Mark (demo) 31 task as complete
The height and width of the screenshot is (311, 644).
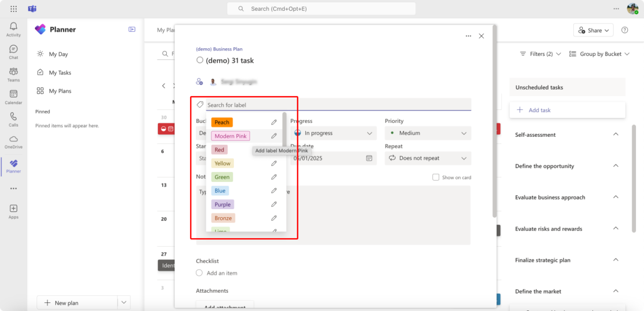pyautogui.click(x=199, y=61)
